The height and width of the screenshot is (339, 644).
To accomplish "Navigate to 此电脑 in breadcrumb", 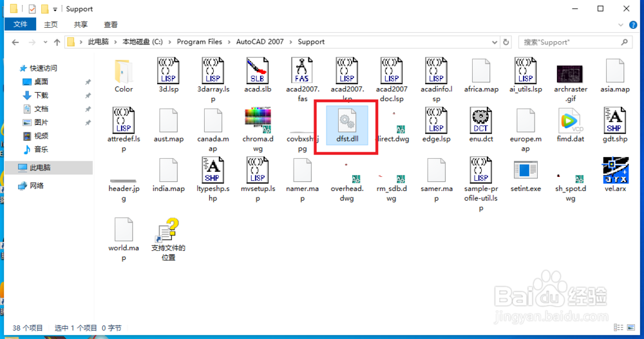I will 98,42.
